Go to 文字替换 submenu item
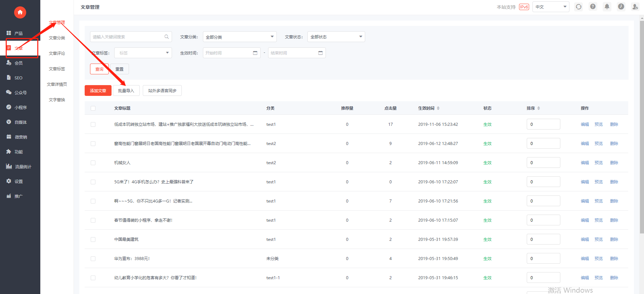The image size is (644, 294). (57, 100)
